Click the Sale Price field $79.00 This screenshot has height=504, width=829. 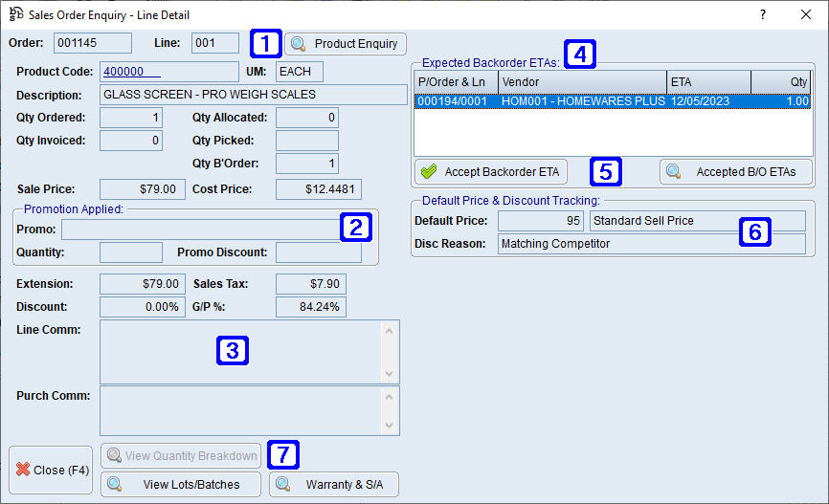coord(143,189)
